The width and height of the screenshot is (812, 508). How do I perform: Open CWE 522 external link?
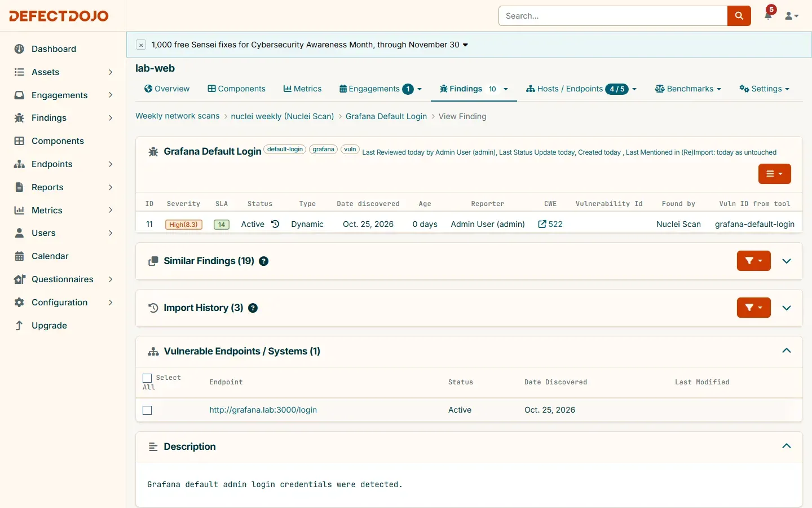coord(550,224)
